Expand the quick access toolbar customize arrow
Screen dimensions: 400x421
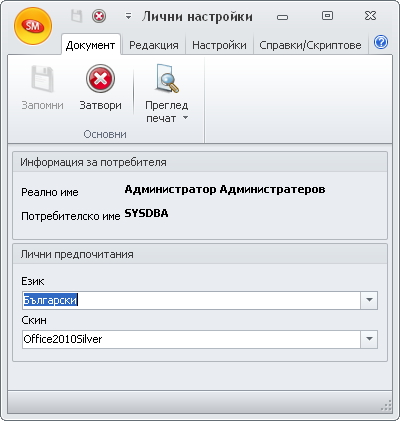point(128,16)
